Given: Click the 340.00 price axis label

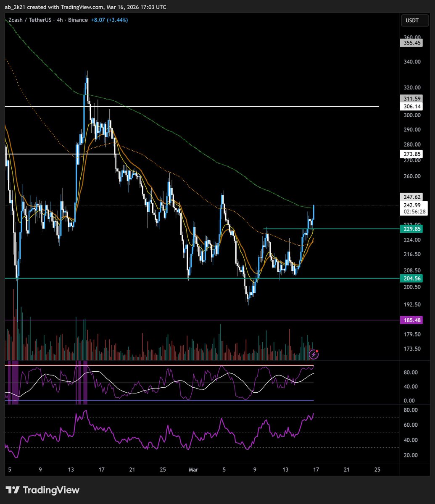Looking at the screenshot, I should tap(412, 62).
